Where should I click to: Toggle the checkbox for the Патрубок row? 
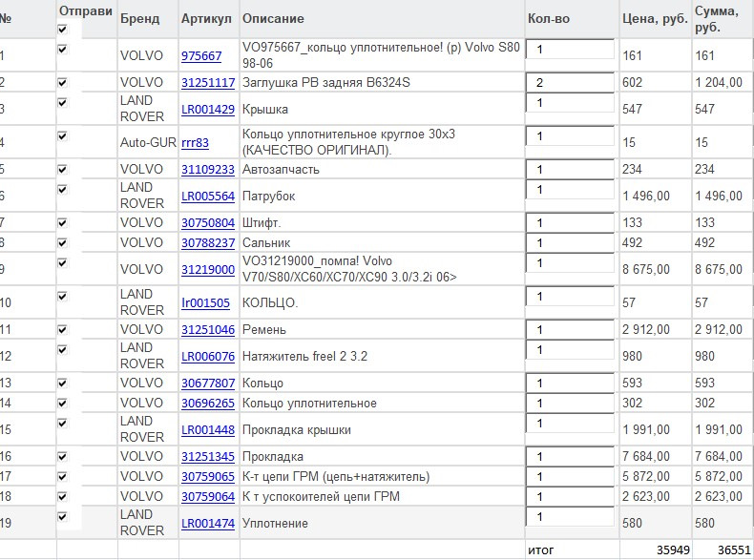click(x=63, y=189)
